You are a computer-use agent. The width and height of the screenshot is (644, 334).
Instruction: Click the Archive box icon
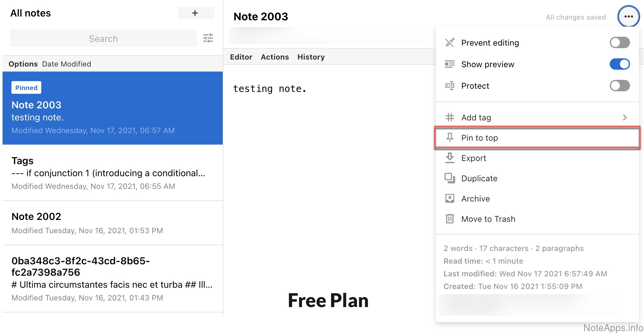(x=450, y=198)
